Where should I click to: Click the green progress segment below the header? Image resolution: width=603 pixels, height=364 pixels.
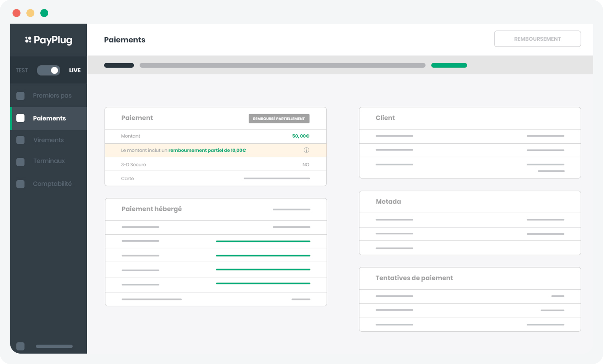coord(449,65)
